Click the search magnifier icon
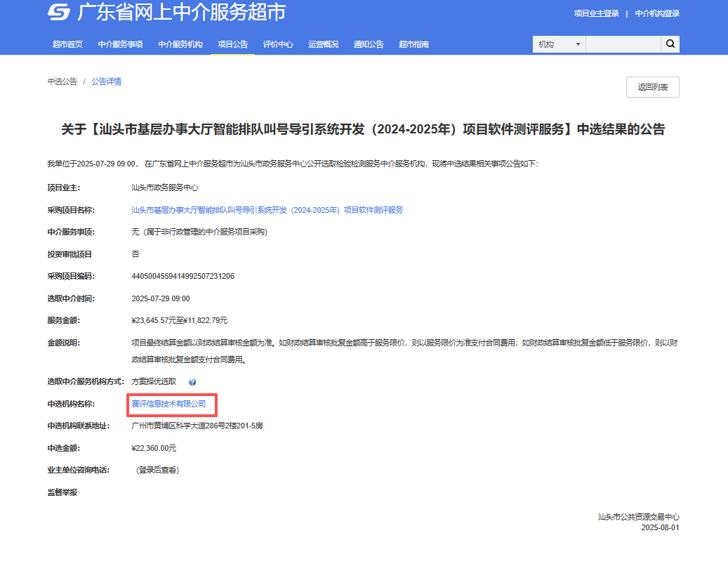 pos(670,44)
